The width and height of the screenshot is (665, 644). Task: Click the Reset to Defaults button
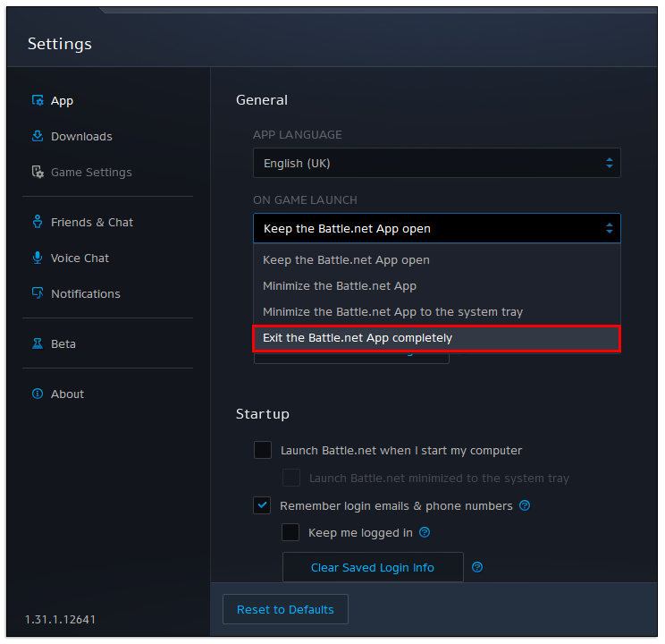285,609
